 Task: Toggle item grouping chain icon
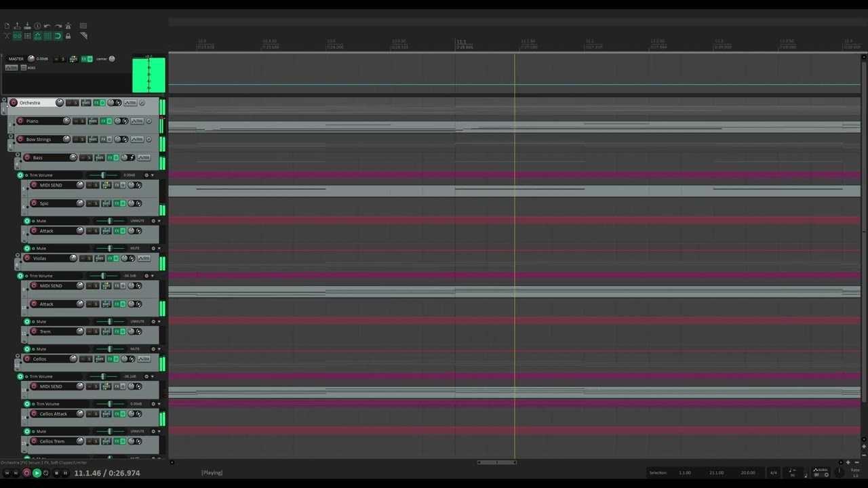[17, 36]
